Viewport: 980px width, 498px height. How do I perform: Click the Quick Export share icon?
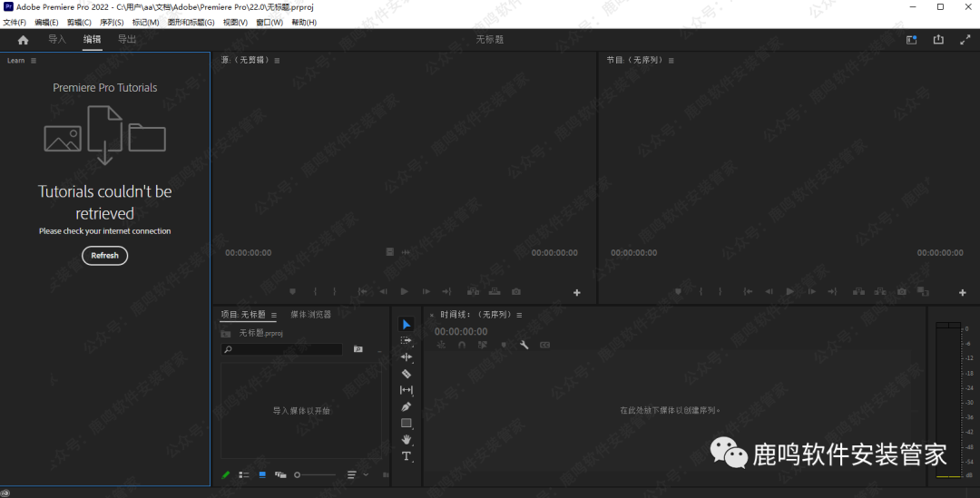tap(938, 39)
